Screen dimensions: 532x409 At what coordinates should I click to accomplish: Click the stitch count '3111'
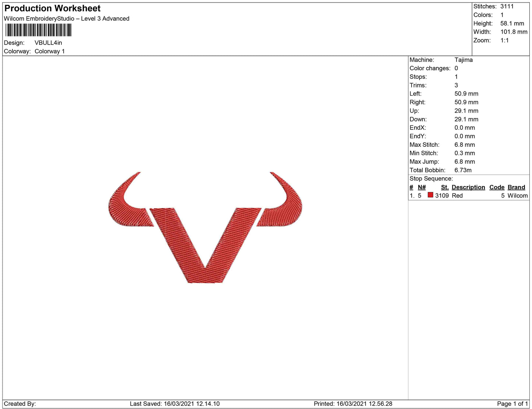click(x=507, y=7)
